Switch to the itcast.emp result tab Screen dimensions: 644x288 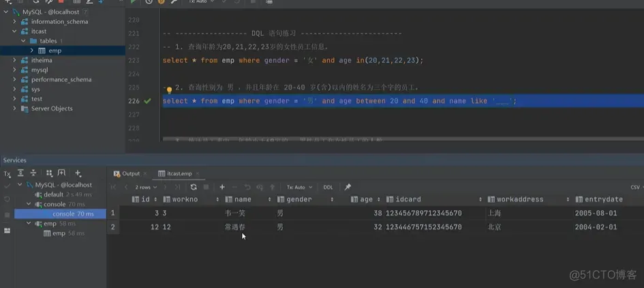175,173
